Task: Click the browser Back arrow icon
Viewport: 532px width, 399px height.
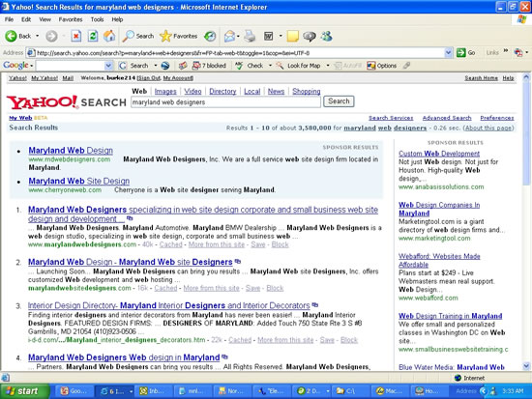Action: (x=11, y=36)
